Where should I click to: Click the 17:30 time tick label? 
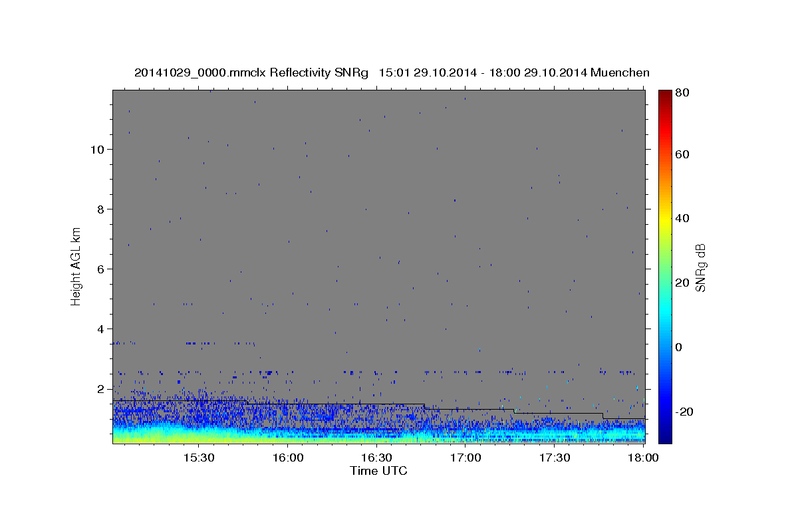tap(555, 458)
